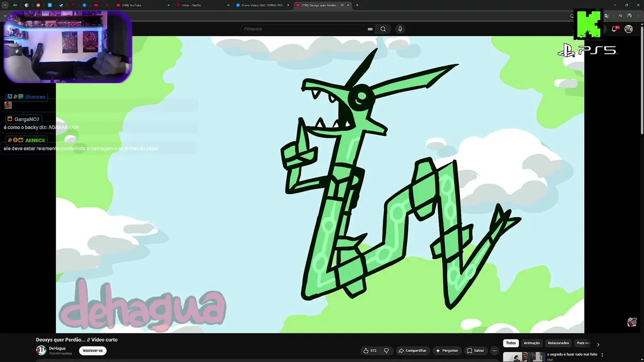The image size is (644, 362).
Task: Open a new browser tab
Action: click(x=357, y=5)
